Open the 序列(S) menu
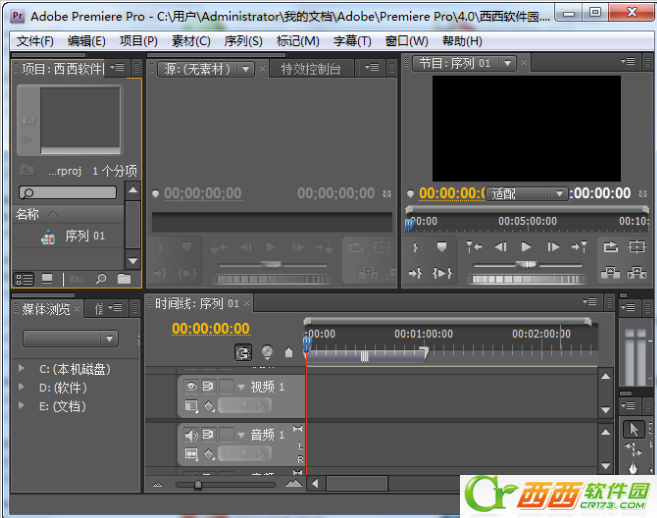 point(243,41)
